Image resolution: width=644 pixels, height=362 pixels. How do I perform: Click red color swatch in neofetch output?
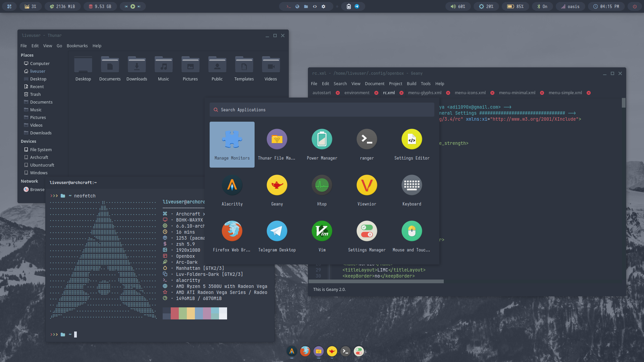click(174, 313)
